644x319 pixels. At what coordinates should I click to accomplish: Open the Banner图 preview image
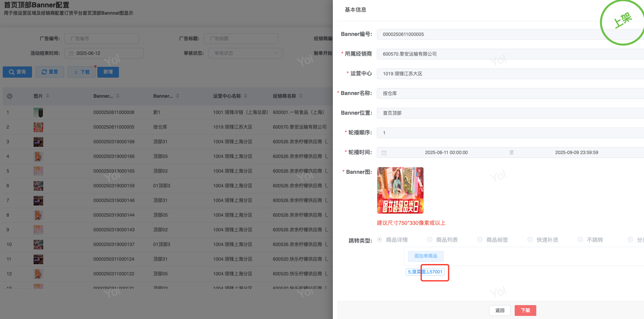pyautogui.click(x=400, y=190)
